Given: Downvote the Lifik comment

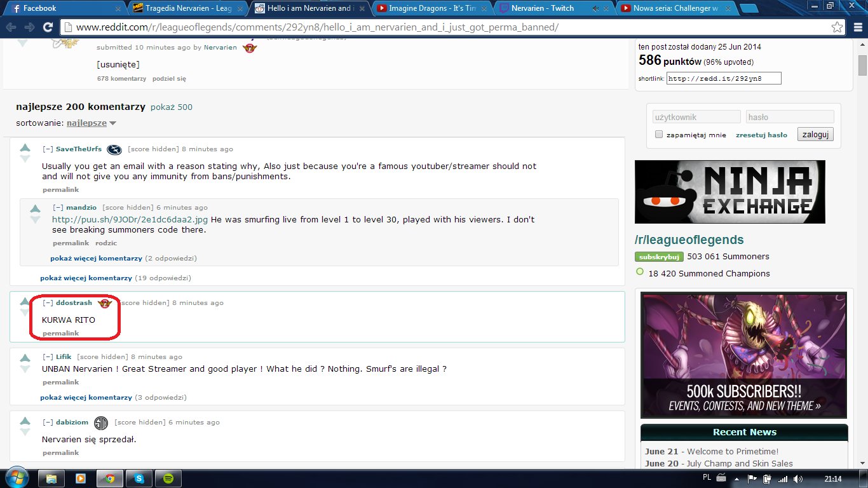Looking at the screenshot, I should (x=25, y=369).
